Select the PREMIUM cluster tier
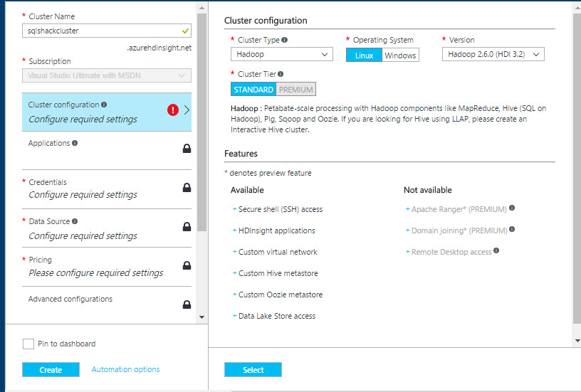The height and width of the screenshot is (392, 581). coord(295,90)
